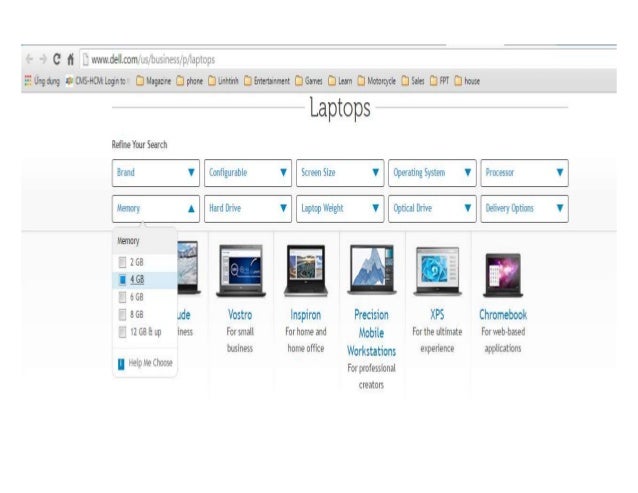Check the 12 GB & up checkbox
The height and width of the screenshot is (493, 638).
(x=122, y=332)
